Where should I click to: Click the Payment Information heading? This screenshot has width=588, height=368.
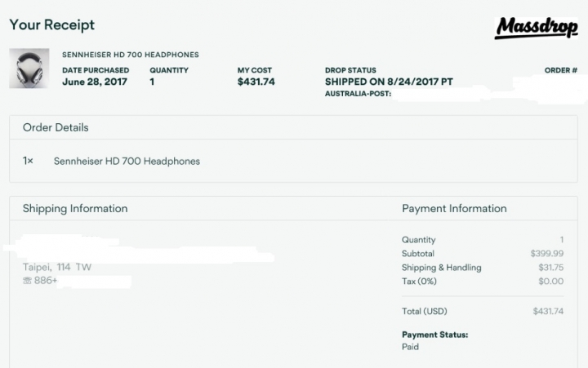point(454,208)
